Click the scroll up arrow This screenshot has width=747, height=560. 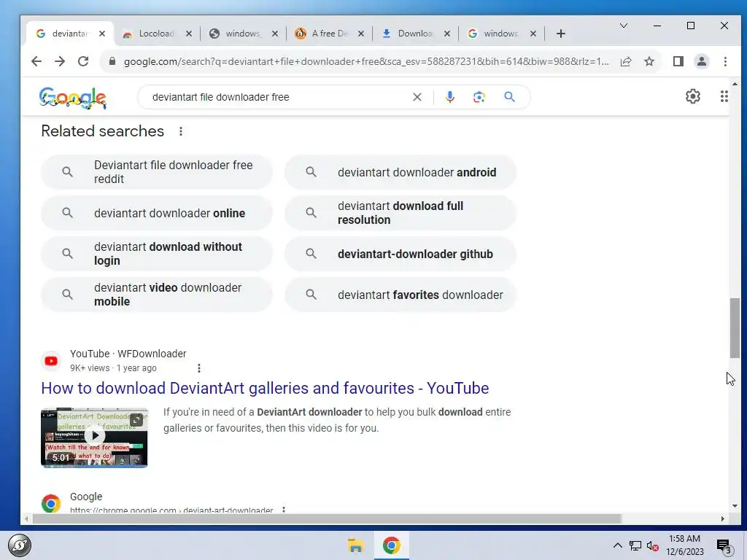click(735, 84)
